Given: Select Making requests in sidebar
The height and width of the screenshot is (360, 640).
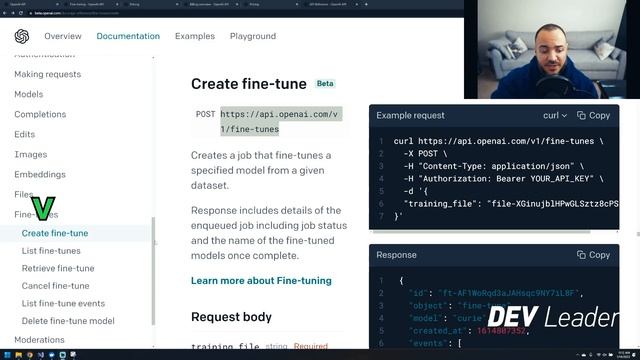Looking at the screenshot, I should (48, 74).
